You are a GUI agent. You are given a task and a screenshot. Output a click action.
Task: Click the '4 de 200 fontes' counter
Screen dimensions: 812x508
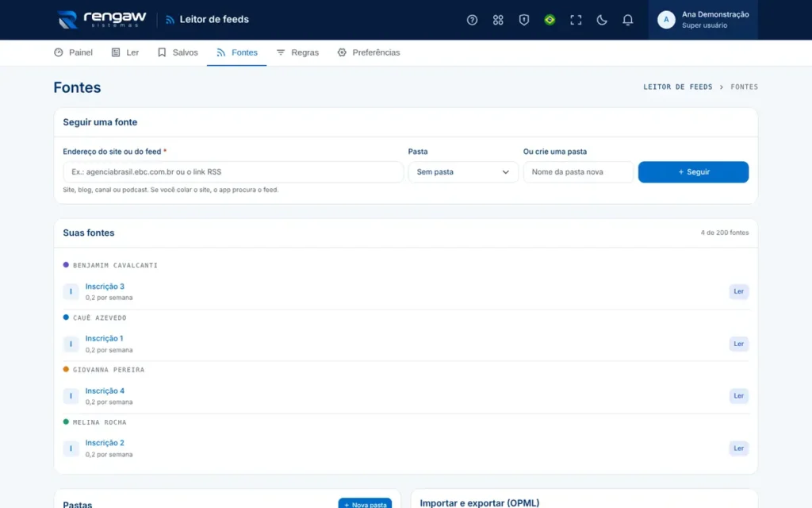(x=725, y=233)
